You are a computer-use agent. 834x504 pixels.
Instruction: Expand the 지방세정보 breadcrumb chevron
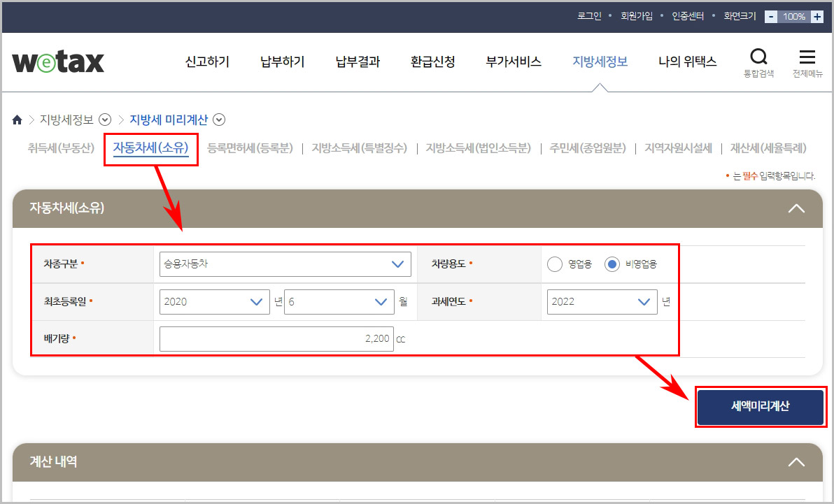[105, 120]
